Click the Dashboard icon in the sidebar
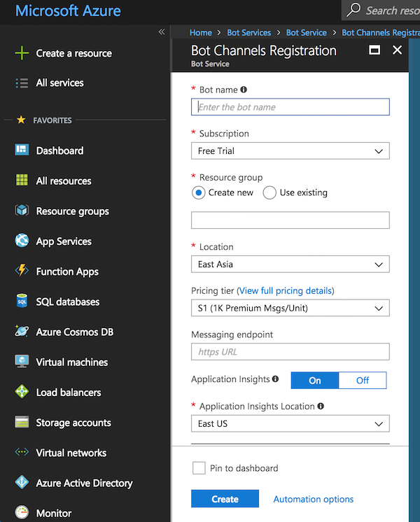The width and height of the screenshot is (420, 522). click(x=22, y=150)
